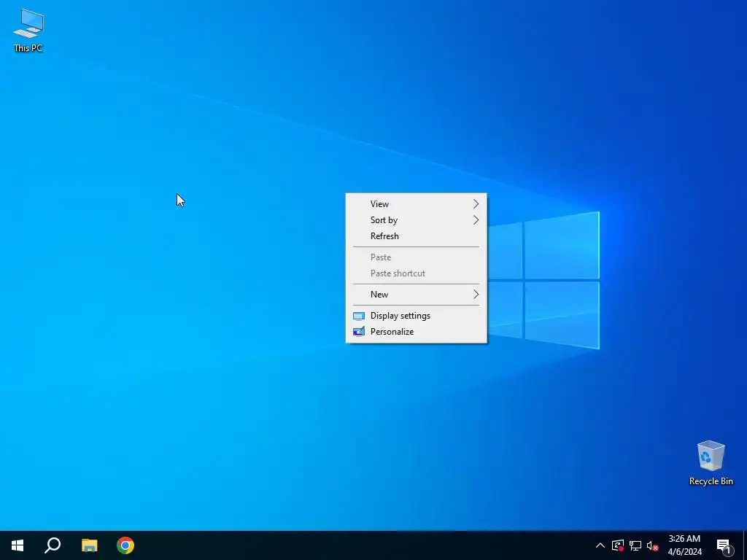Expand the Sort by submenu
Viewport: 747px width, 560px height.
pyautogui.click(x=416, y=220)
